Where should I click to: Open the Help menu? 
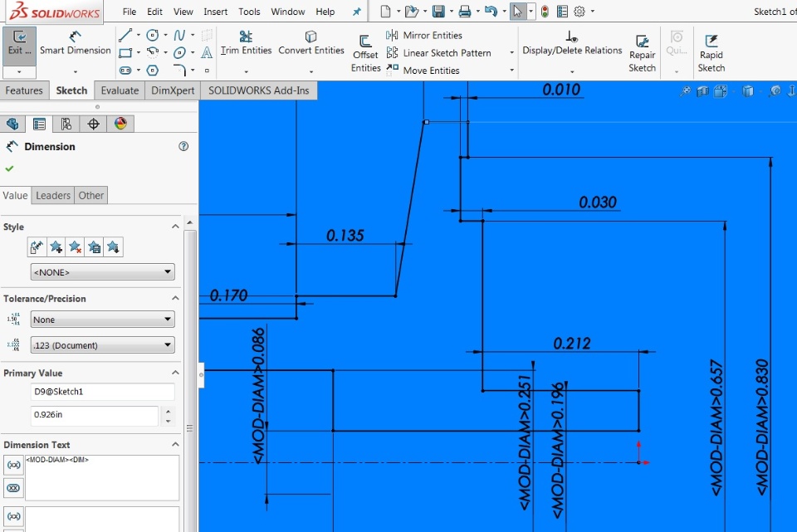pyautogui.click(x=325, y=11)
